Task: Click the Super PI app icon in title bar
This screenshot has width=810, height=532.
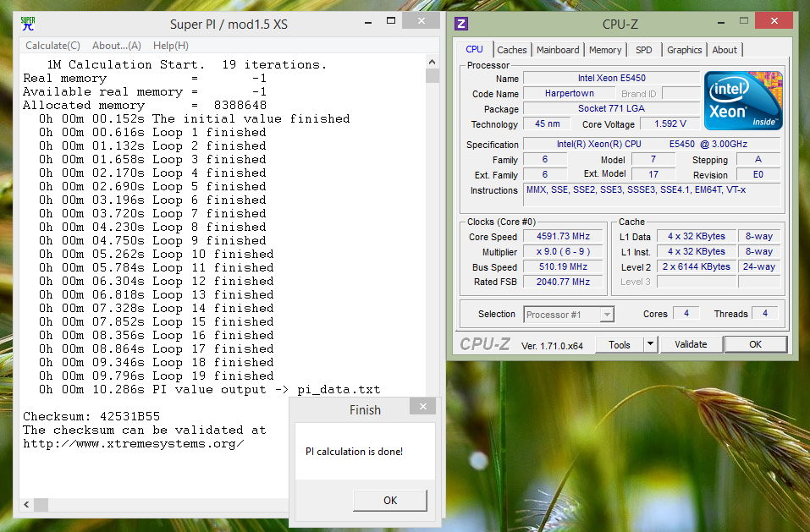Action: (28, 24)
